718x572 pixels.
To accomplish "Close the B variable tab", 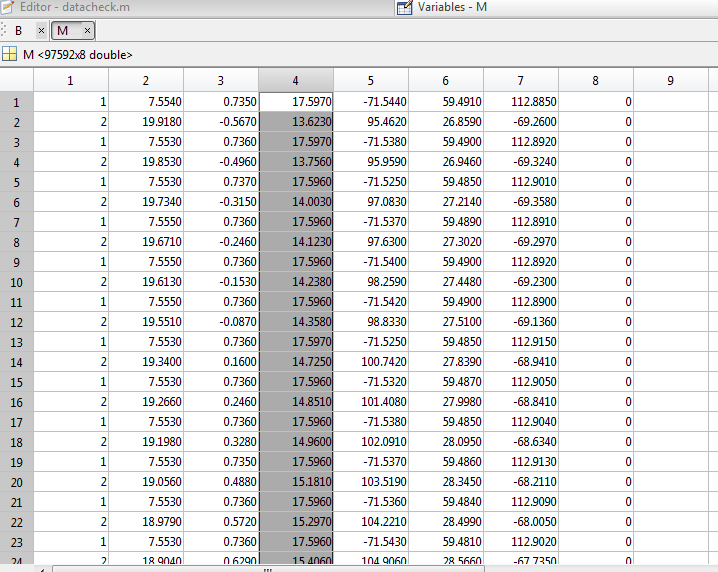I will pyautogui.click(x=41, y=31).
